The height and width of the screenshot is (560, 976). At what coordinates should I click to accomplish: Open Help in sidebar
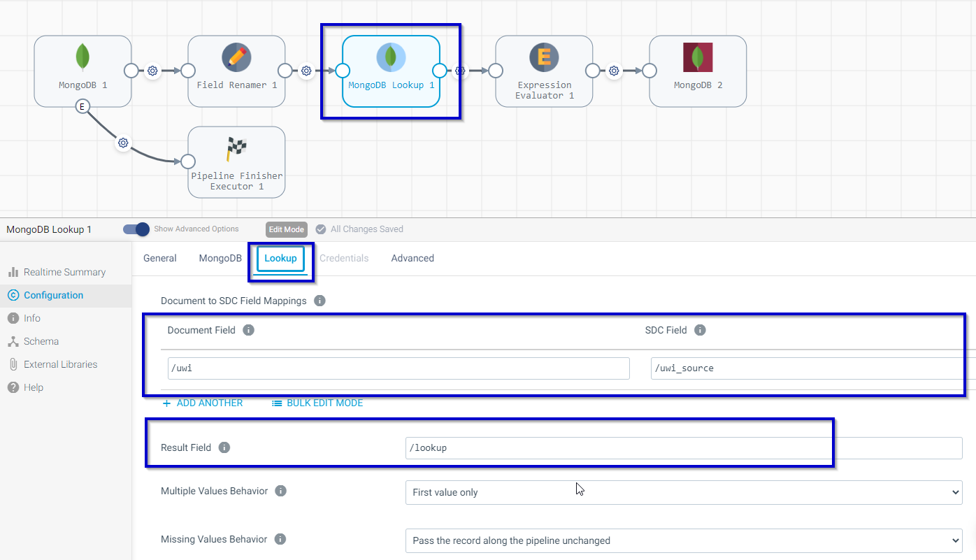[34, 387]
